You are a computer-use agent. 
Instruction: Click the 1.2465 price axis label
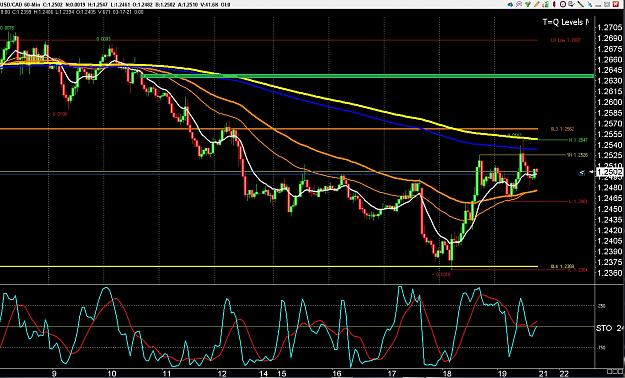pos(609,198)
